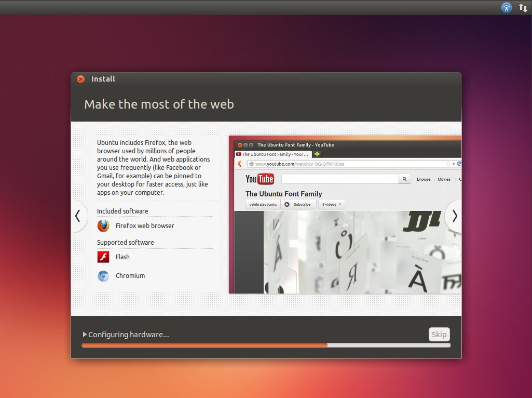
Task: Click the browser back arrow in slideshow
Action: [240, 164]
